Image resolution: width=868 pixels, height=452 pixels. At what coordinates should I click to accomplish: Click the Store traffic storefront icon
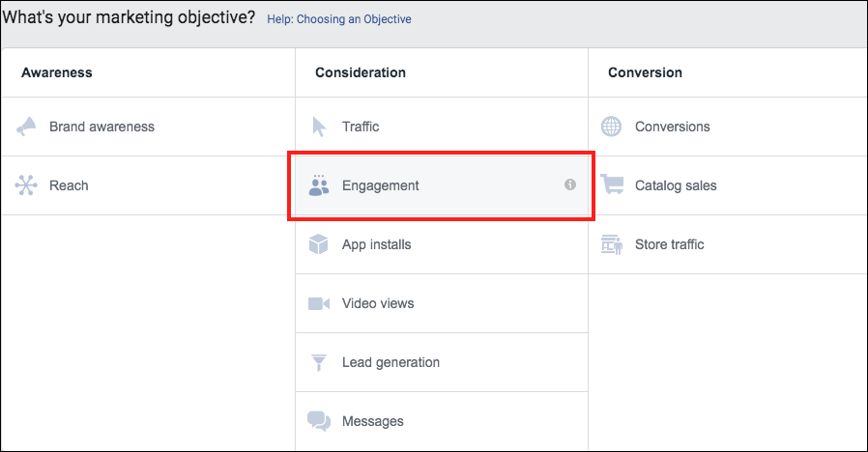pos(612,244)
